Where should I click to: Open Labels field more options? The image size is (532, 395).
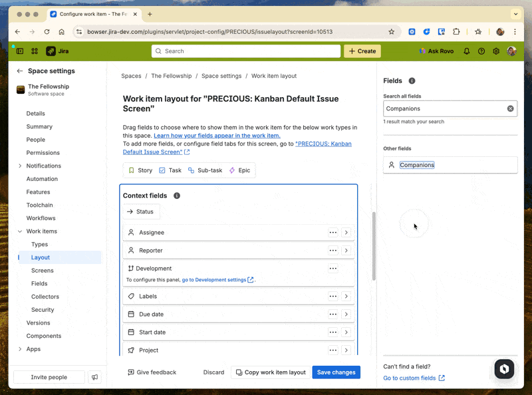tap(333, 297)
